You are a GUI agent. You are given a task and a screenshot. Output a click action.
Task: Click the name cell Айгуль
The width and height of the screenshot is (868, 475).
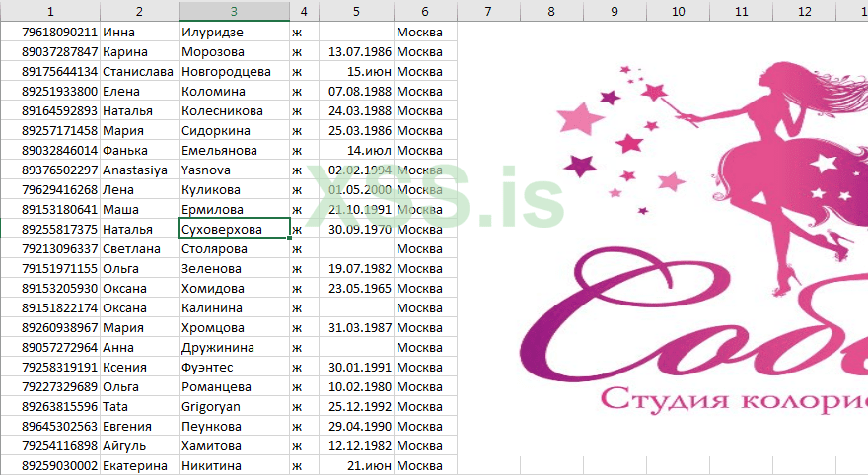[x=139, y=445]
